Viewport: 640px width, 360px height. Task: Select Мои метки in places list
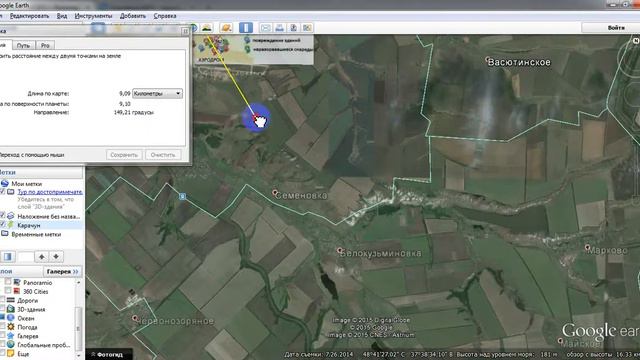27,184
